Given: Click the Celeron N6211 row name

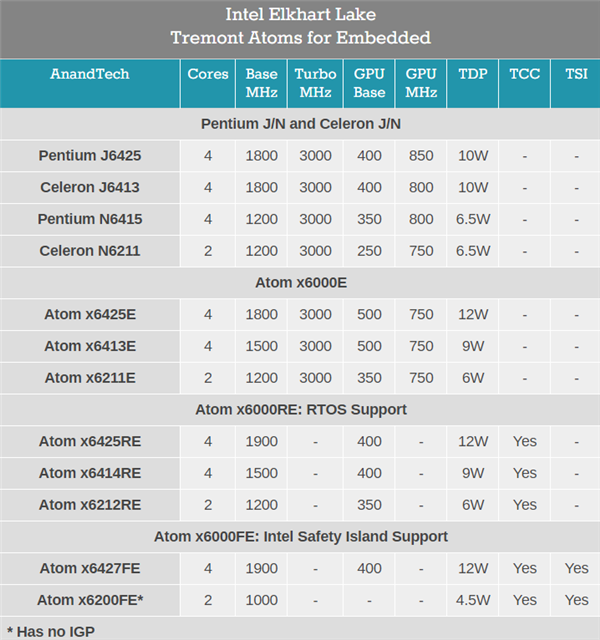Looking at the screenshot, I should click(x=90, y=251).
